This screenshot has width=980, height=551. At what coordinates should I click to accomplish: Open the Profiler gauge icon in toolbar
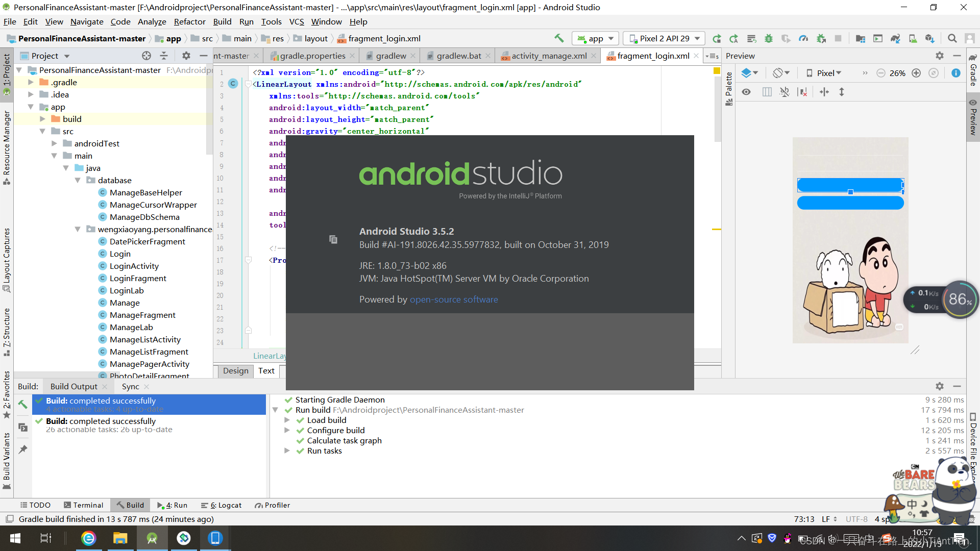(803, 39)
